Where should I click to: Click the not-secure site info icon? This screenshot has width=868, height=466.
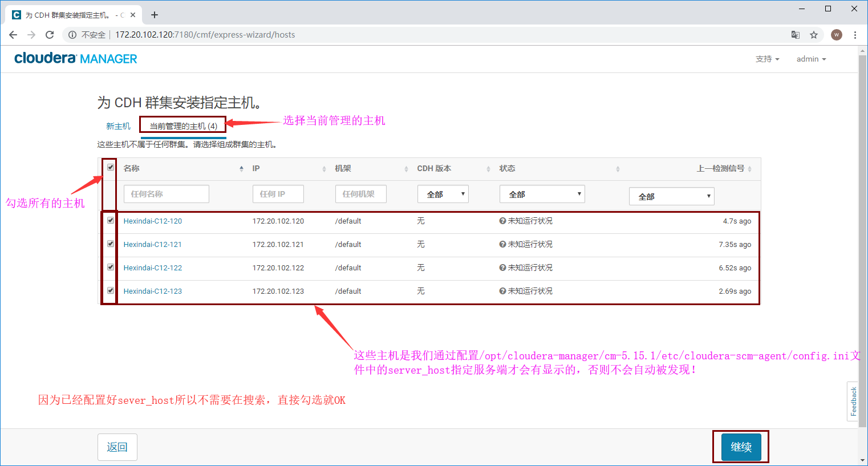tap(72, 35)
